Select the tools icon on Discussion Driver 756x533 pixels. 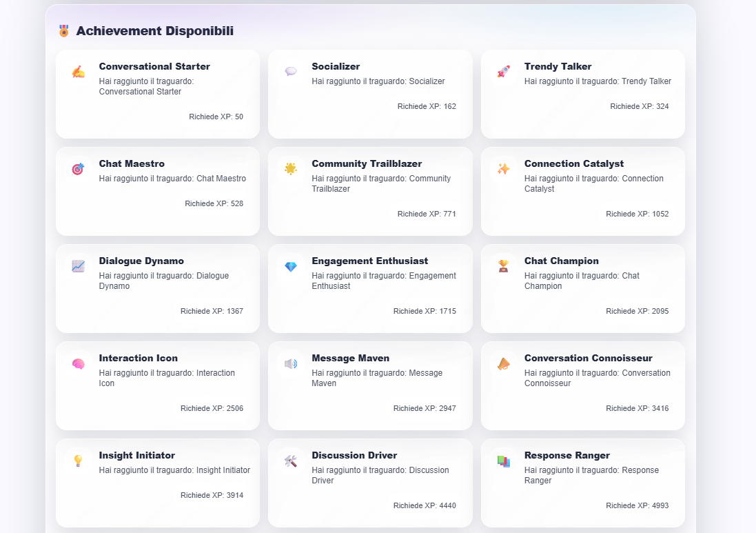[x=290, y=460]
